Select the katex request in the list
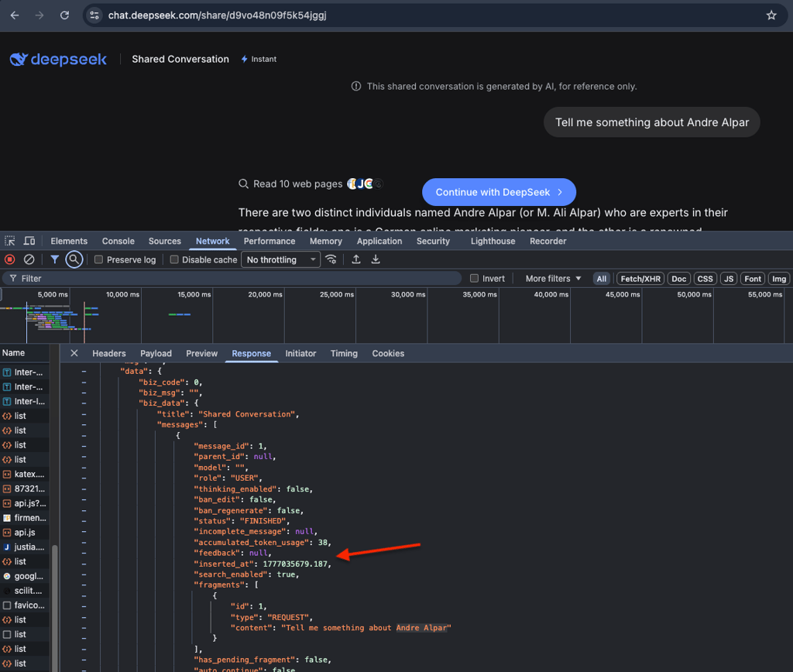This screenshot has width=793, height=672. [x=25, y=474]
